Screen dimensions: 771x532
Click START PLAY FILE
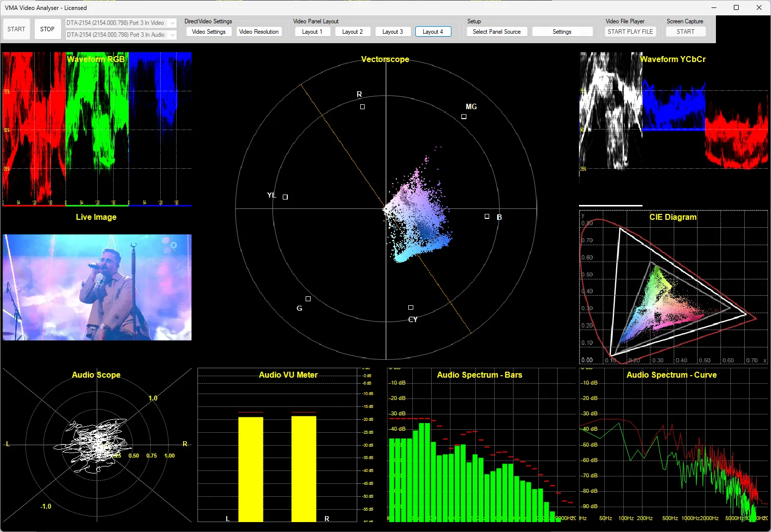tap(630, 32)
